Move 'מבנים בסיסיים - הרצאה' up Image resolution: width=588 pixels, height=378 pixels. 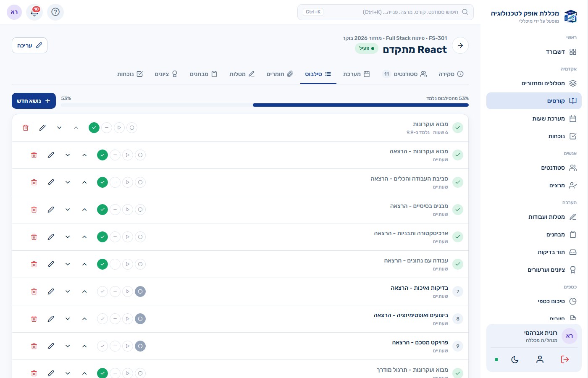pyautogui.click(x=84, y=210)
